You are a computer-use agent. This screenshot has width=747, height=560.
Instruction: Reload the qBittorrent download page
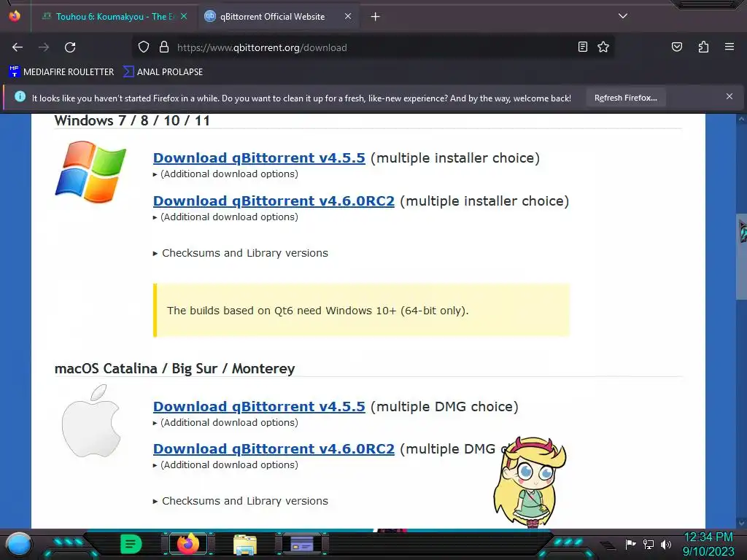pyautogui.click(x=70, y=47)
